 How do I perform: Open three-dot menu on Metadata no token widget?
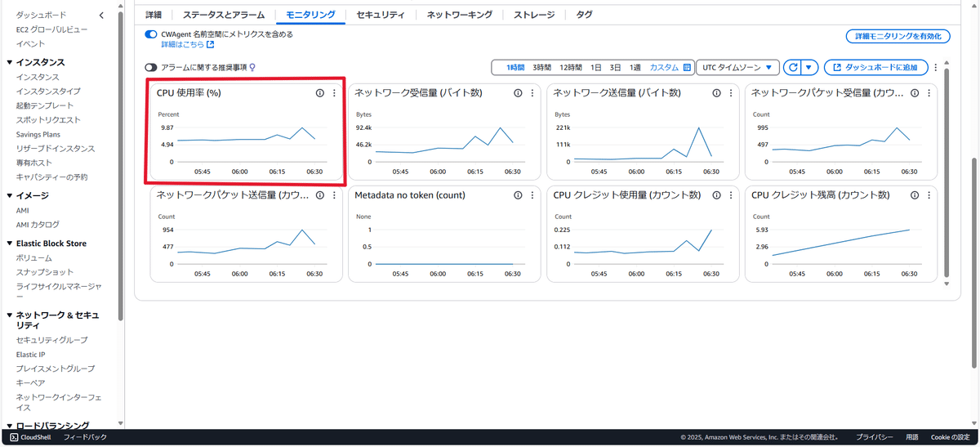(x=532, y=195)
